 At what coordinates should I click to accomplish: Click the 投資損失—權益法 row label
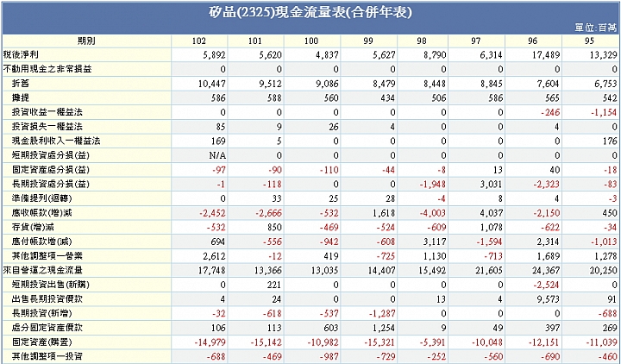click(47, 126)
